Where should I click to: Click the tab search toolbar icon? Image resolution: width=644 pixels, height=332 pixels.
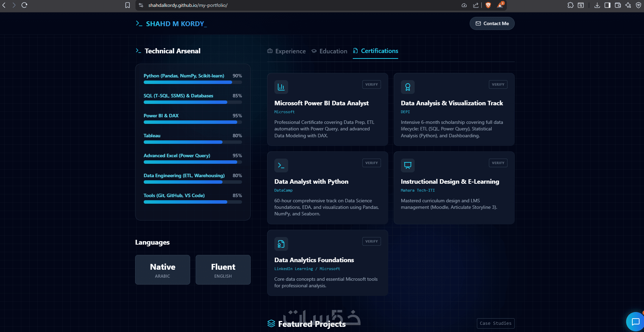tap(581, 5)
